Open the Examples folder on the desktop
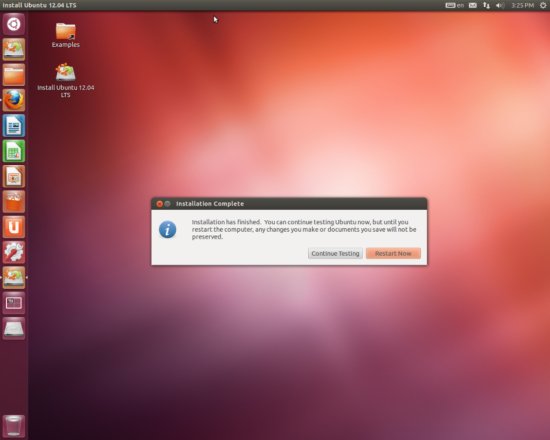550x440 pixels. 66,35
